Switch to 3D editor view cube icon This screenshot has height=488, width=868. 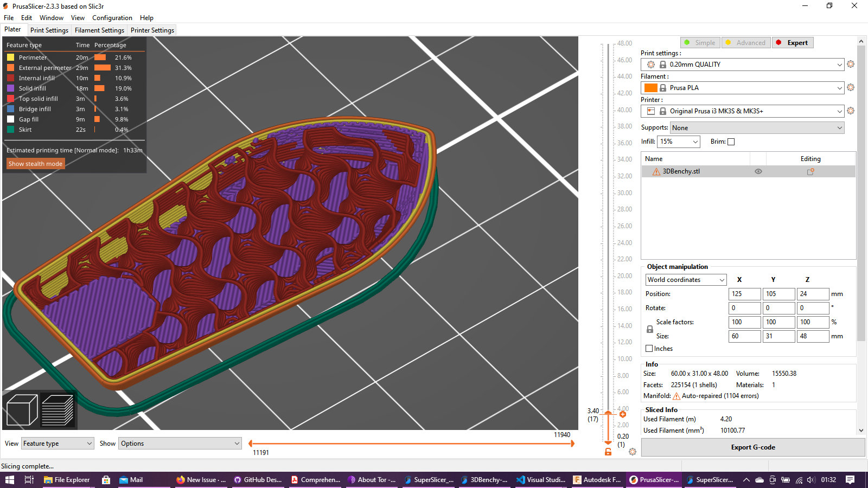coord(22,410)
